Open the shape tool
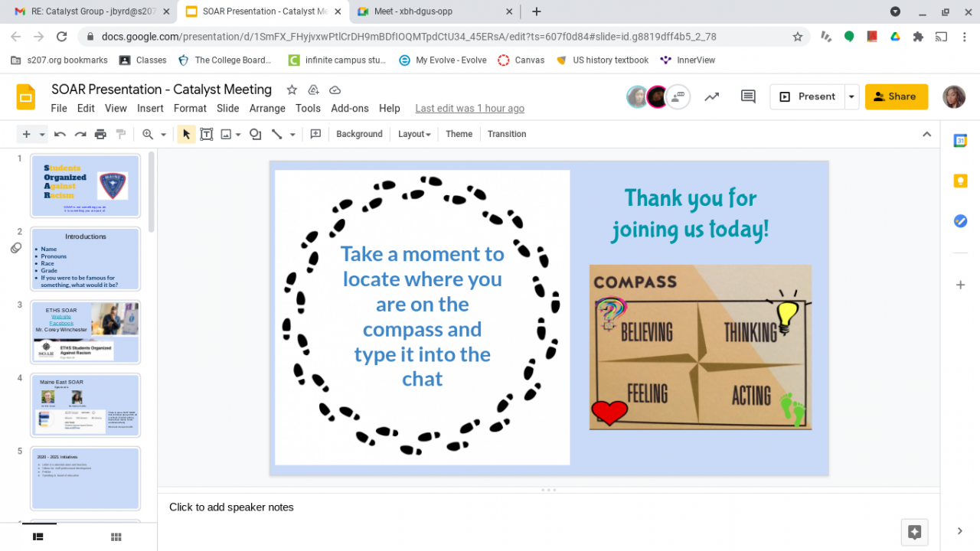 click(x=256, y=134)
